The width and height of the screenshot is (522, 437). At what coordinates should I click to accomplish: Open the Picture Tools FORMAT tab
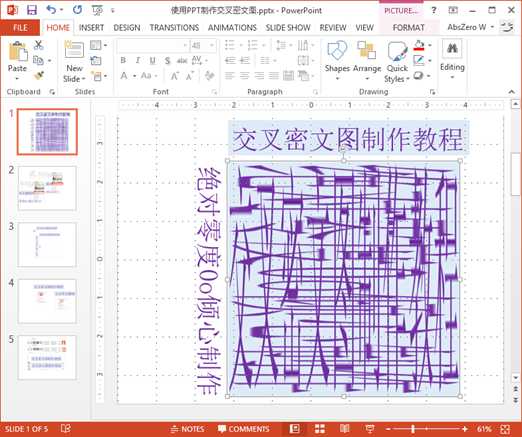pyautogui.click(x=409, y=28)
